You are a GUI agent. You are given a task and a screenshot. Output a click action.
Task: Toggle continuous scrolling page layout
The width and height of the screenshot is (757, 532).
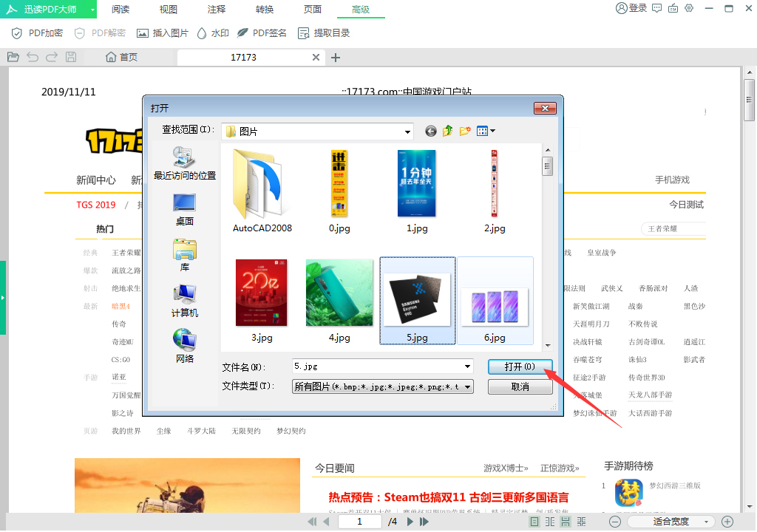coord(564,521)
